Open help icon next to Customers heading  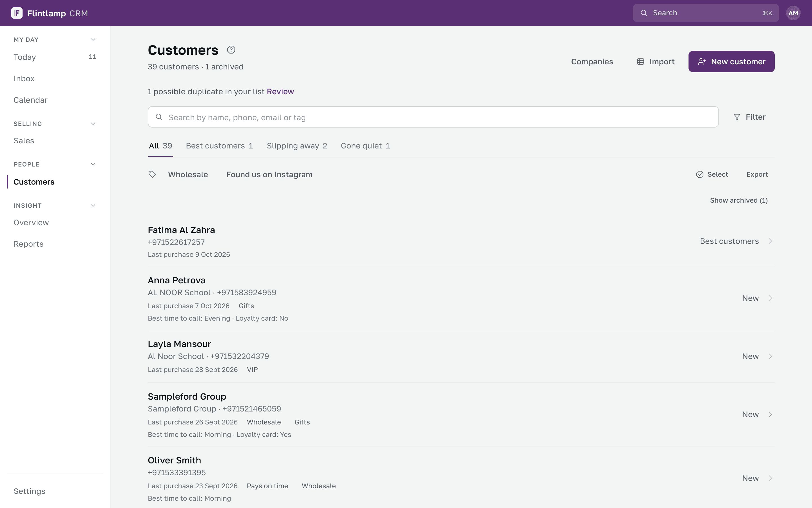point(231,50)
